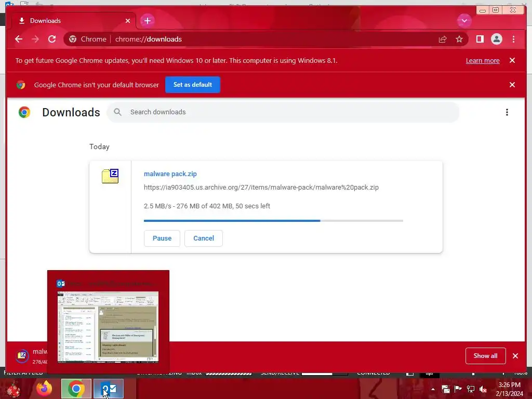
Task: Click the download shelf zip item icon
Action: pos(22,356)
